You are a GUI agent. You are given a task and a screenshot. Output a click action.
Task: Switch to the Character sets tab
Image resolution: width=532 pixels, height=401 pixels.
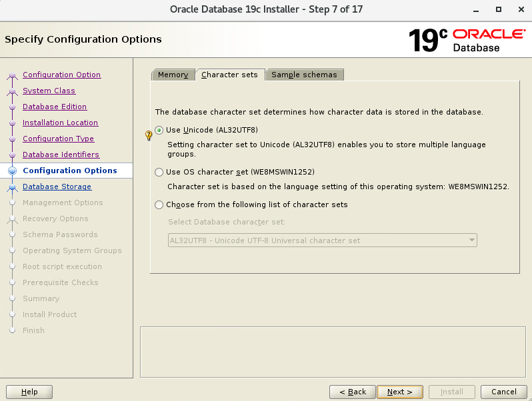230,75
